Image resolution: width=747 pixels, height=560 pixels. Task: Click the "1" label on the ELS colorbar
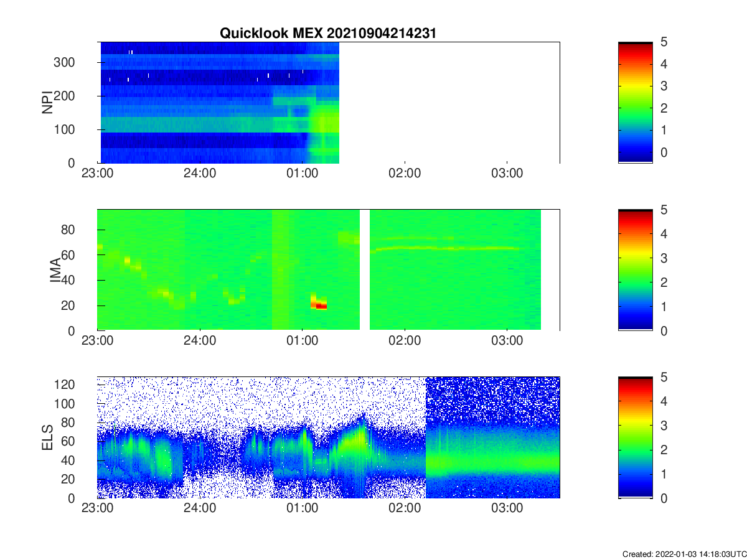[x=663, y=474]
